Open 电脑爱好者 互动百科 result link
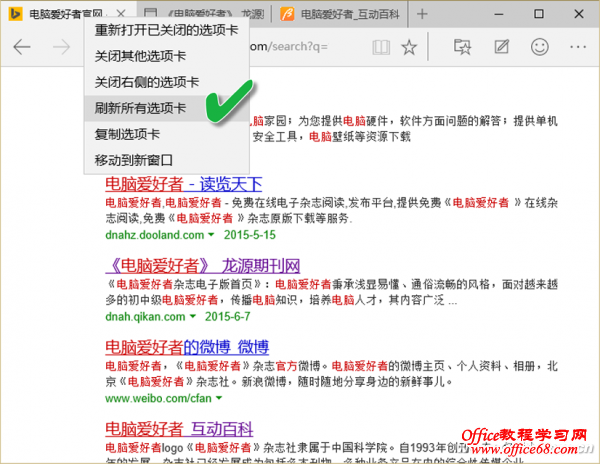 [x=179, y=429]
